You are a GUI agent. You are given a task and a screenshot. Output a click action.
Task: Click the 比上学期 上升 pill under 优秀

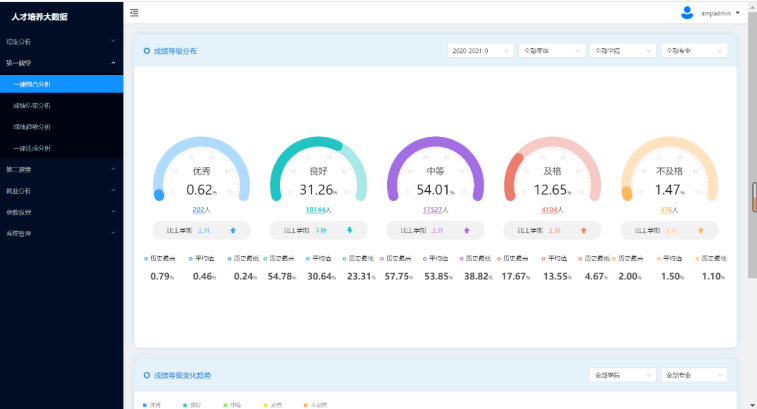[x=201, y=230]
